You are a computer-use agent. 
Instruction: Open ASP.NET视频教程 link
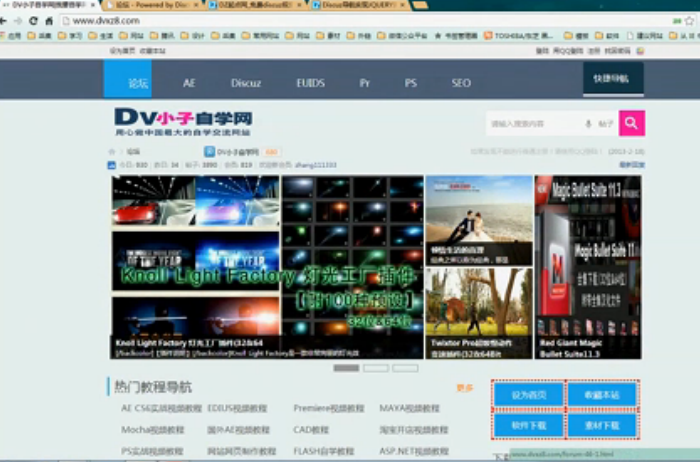(413, 451)
